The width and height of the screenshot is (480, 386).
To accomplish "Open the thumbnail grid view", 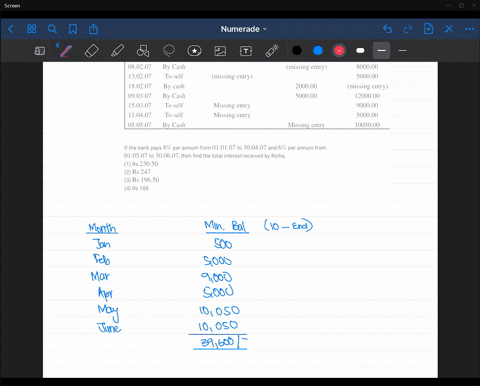I will coord(31,29).
